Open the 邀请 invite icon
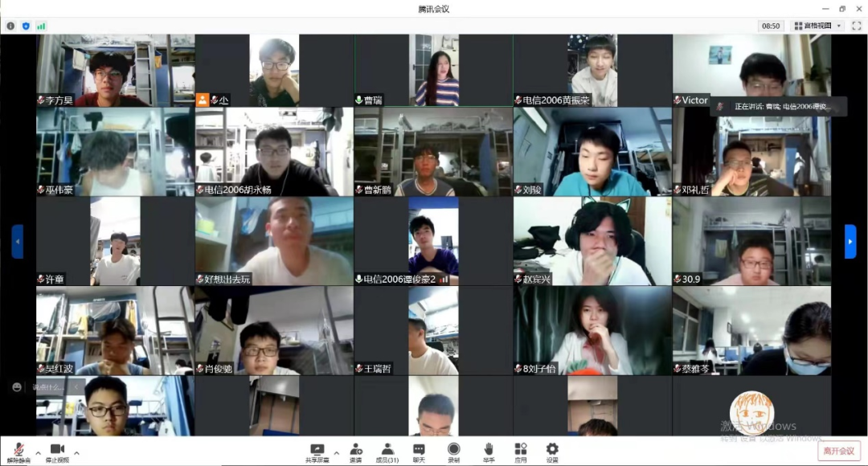868x466 pixels. pyautogui.click(x=355, y=452)
